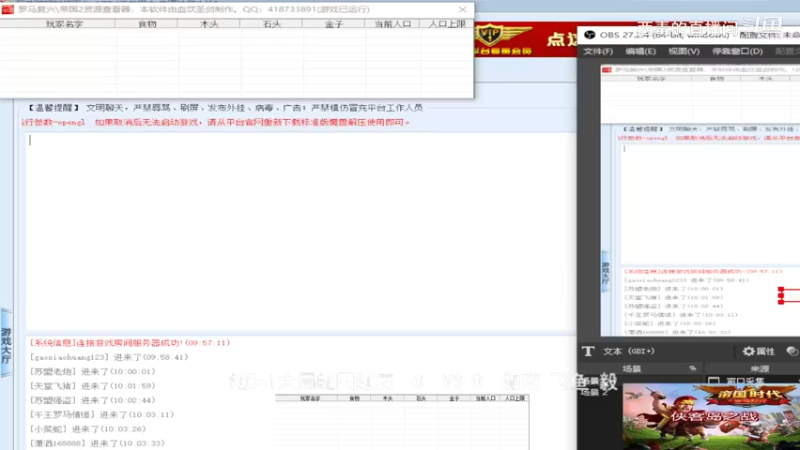800x450 pixels.
Task: Click the OBS logo in title bar
Action: pos(589,35)
